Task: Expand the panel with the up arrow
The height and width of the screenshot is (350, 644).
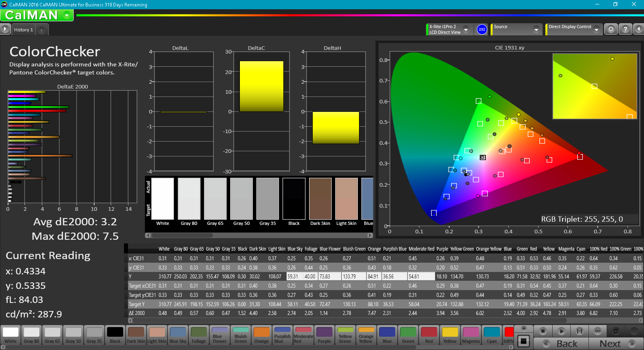Action: click(x=524, y=329)
